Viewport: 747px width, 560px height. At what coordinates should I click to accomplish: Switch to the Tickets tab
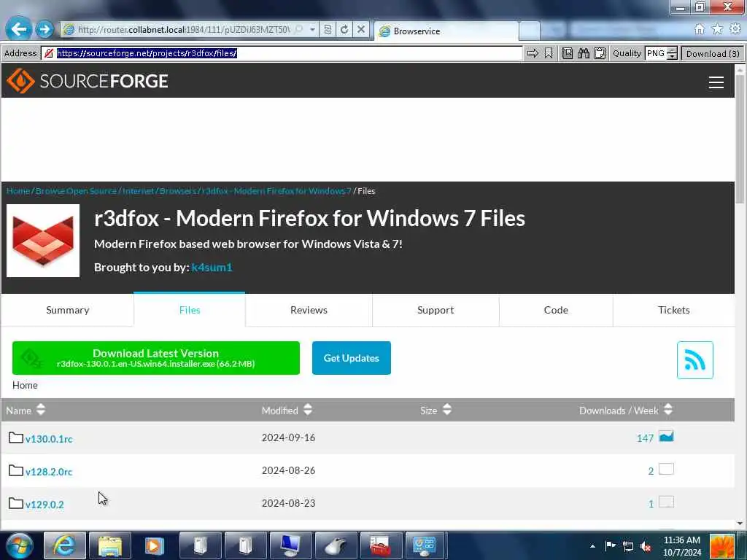[x=673, y=310]
